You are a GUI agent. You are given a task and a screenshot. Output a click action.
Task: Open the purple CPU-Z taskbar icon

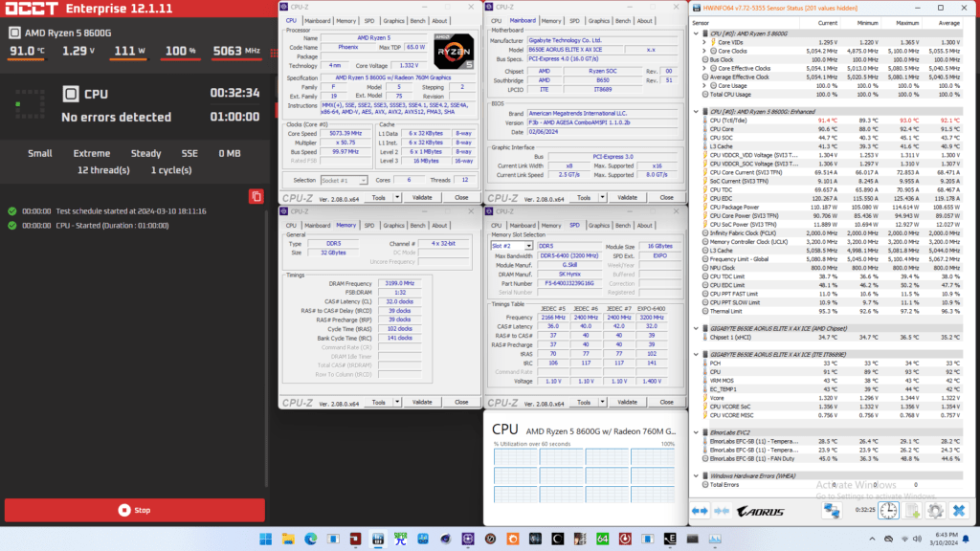click(x=468, y=540)
